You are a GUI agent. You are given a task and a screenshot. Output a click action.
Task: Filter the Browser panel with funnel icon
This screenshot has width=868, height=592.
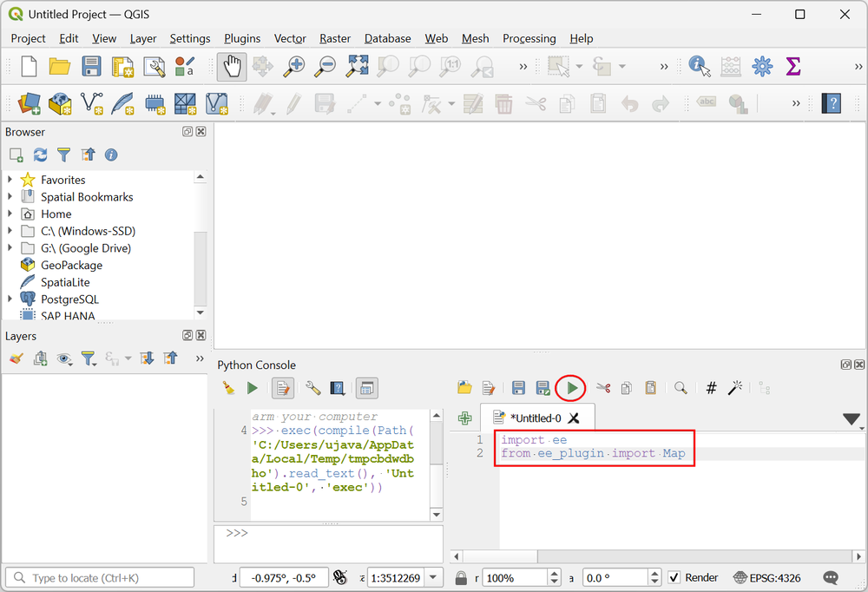click(64, 155)
